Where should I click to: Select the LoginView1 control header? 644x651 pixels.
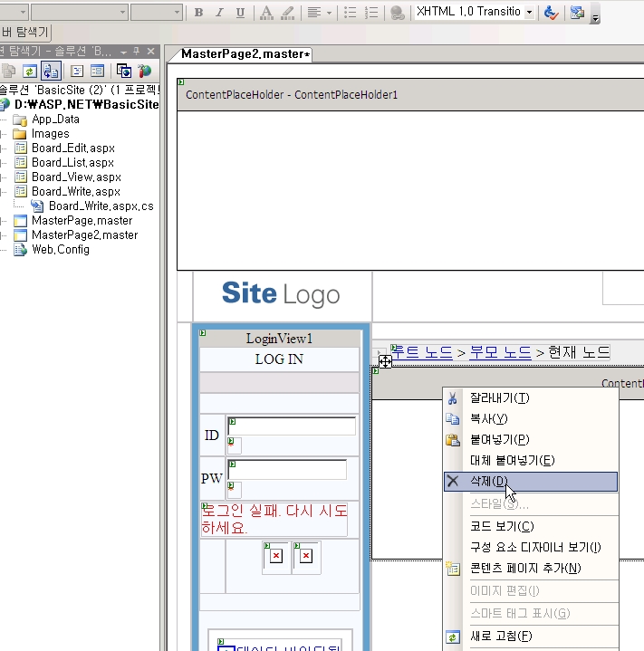(x=279, y=339)
